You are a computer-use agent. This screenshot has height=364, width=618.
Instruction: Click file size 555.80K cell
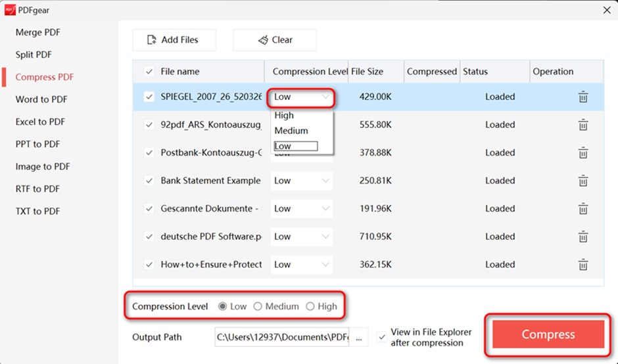pyautogui.click(x=375, y=125)
